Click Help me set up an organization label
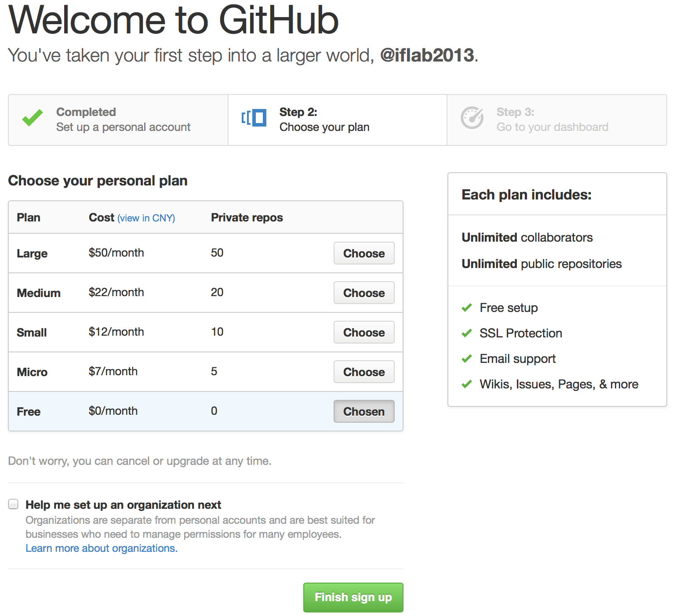 [x=124, y=505]
